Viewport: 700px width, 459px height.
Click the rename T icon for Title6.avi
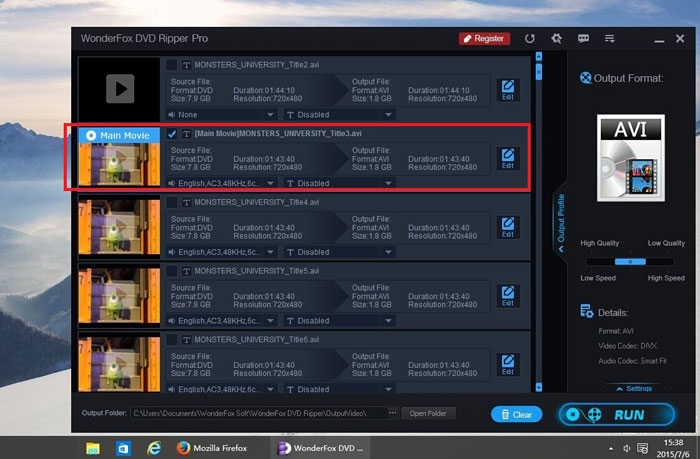(x=186, y=340)
